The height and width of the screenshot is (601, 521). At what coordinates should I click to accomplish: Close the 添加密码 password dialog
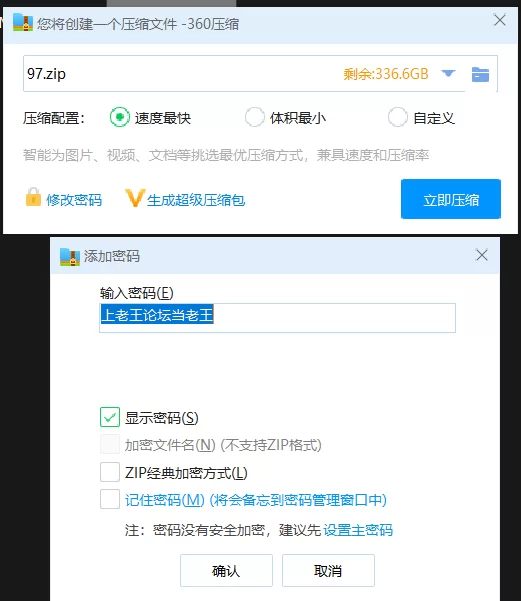[x=482, y=255]
